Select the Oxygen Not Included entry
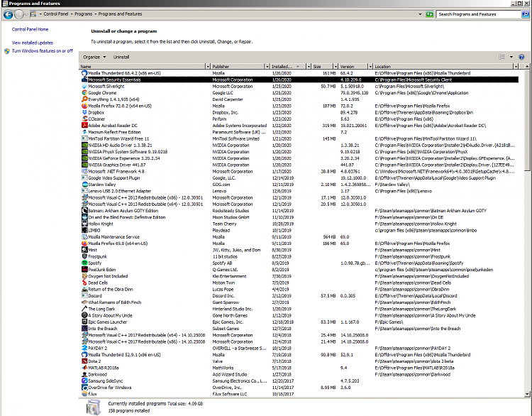532x416 pixels. [299, 276]
